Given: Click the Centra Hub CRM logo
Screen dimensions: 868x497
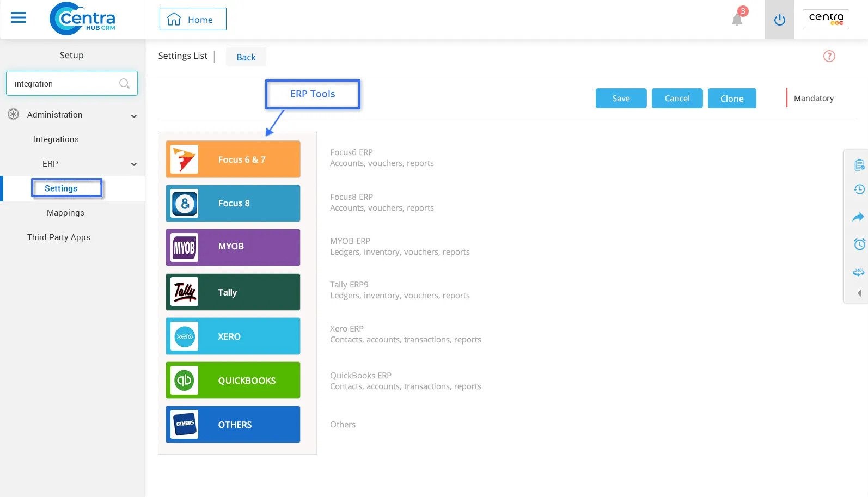Looking at the screenshot, I should click(x=82, y=19).
